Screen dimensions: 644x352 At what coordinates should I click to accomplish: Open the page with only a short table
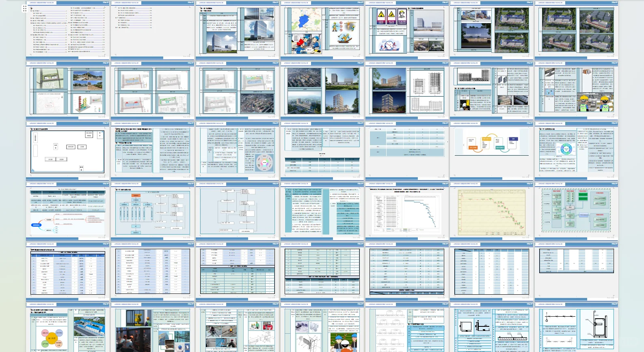[x=576, y=271]
